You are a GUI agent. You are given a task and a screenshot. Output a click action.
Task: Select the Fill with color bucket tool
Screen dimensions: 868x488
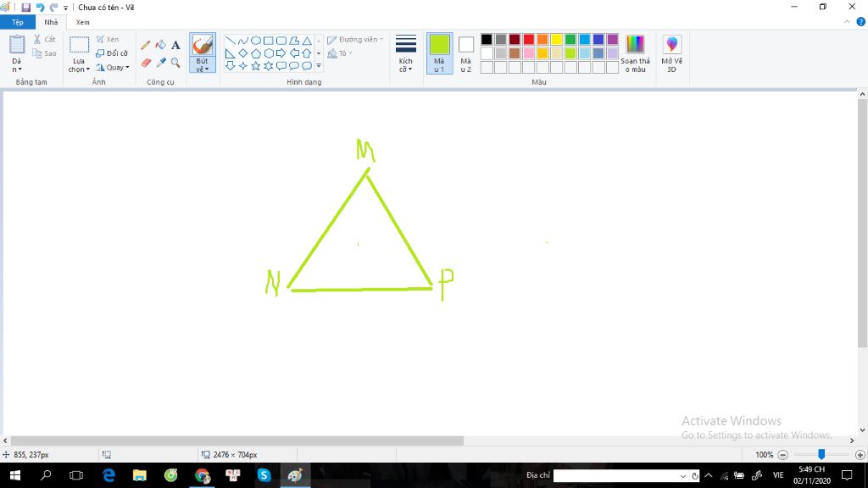click(x=160, y=45)
